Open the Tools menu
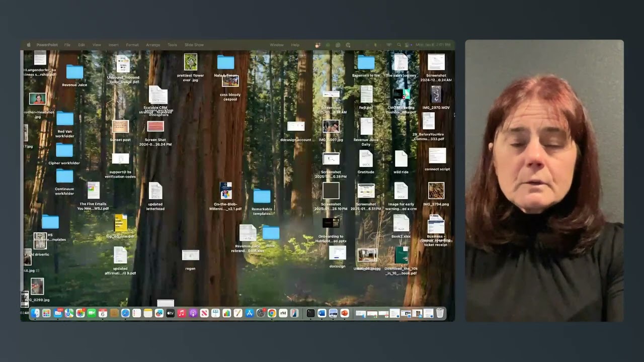The width and height of the screenshot is (644, 362). click(172, 45)
